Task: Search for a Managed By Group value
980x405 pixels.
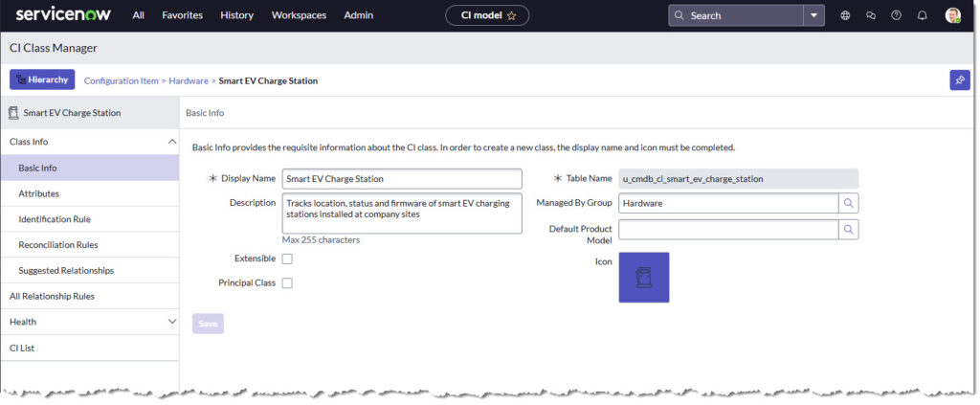Action: [849, 203]
